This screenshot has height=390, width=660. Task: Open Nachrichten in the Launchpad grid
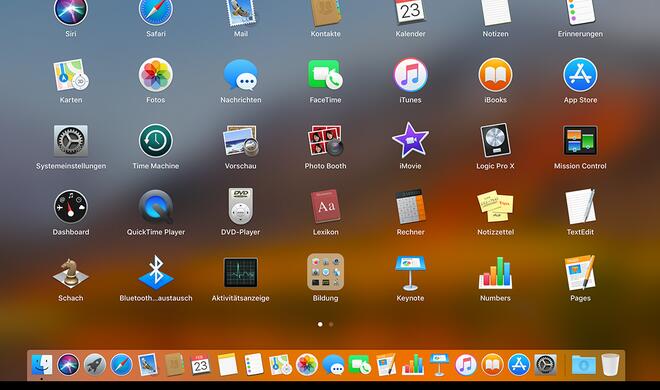(x=241, y=75)
